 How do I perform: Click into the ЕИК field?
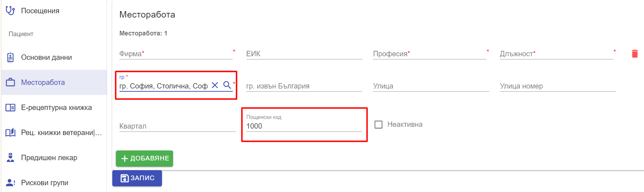tap(304, 54)
